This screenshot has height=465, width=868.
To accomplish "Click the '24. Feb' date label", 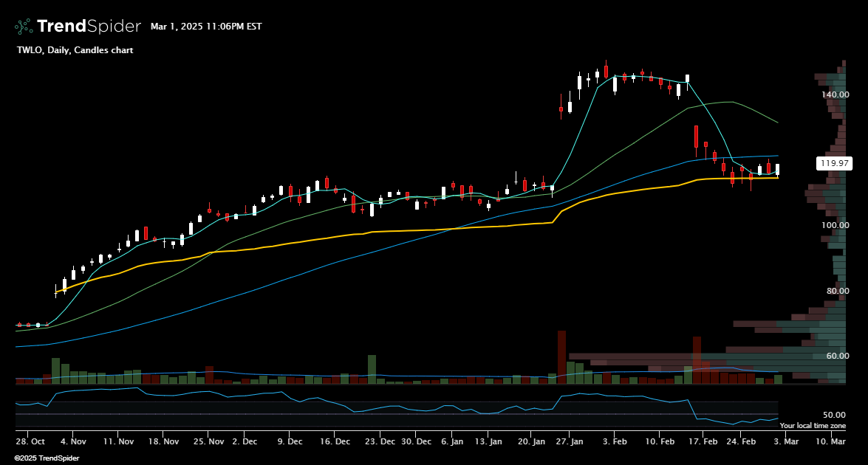I will 741,441.
